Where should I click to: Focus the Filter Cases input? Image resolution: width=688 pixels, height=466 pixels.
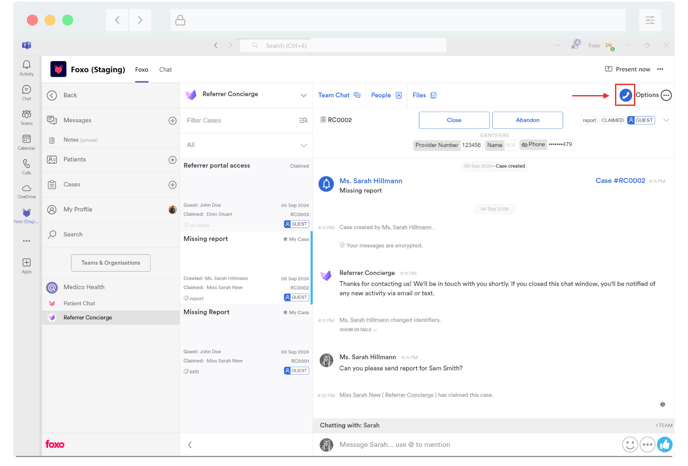[x=240, y=120]
